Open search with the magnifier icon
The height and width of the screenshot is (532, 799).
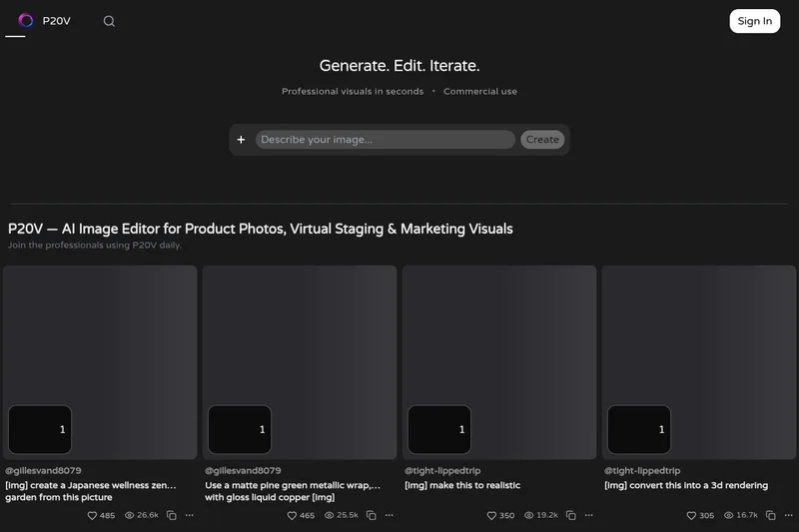[x=109, y=21]
